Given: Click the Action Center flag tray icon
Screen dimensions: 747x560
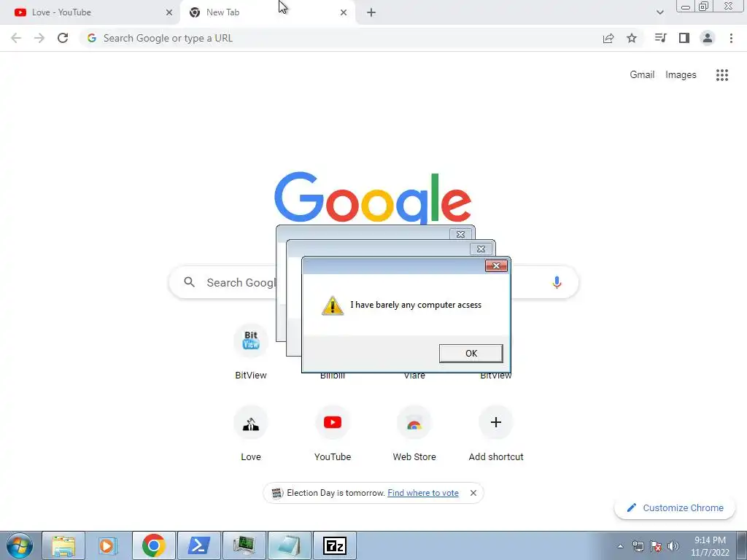Looking at the screenshot, I should click(656, 546).
